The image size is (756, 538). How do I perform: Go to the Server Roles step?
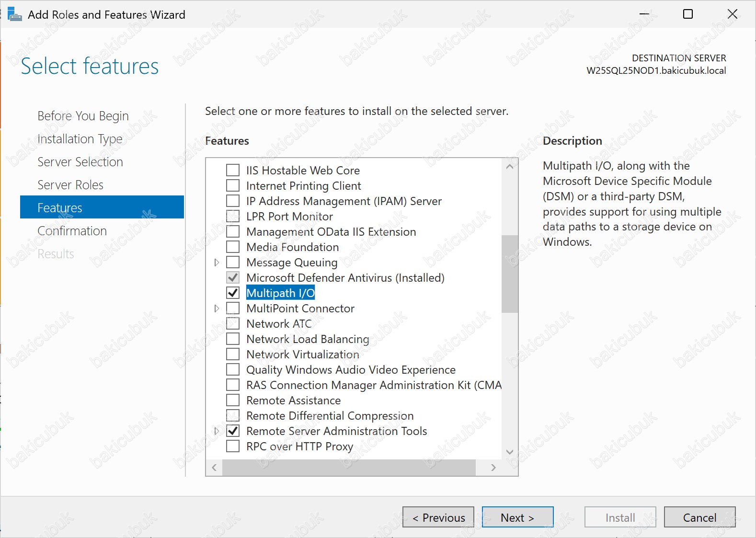tap(70, 185)
